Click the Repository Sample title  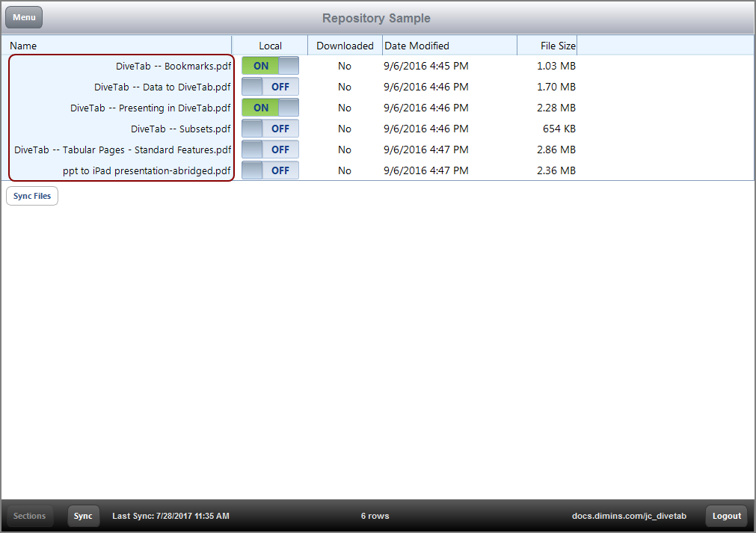point(377,18)
